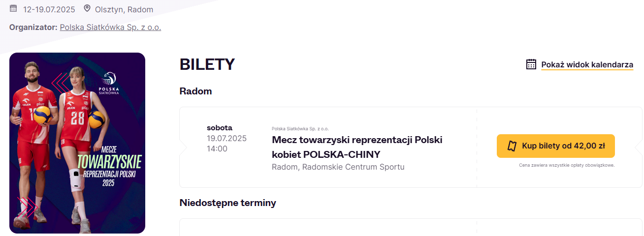644x236 pixels.
Task: Click the Olsztyn, Radom location text
Action: [x=124, y=9]
